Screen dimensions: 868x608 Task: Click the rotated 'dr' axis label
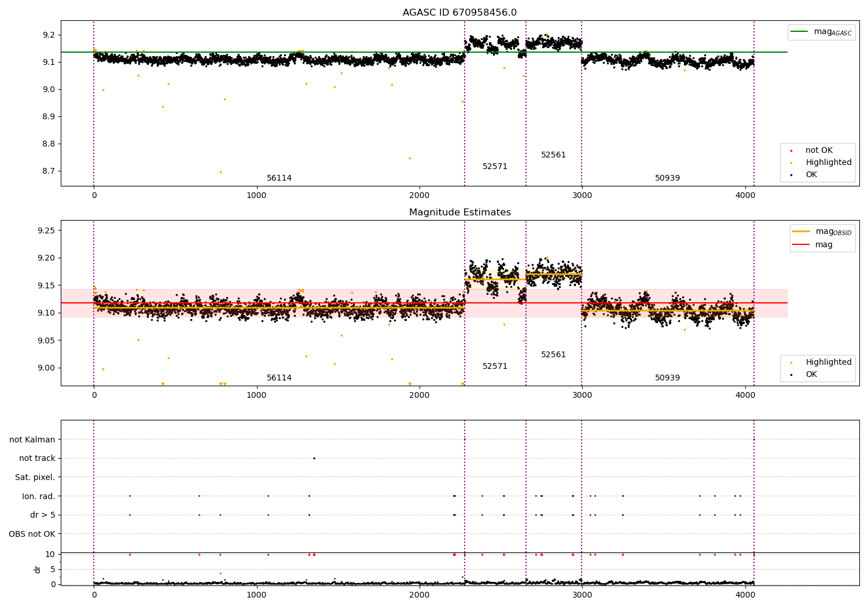point(38,569)
